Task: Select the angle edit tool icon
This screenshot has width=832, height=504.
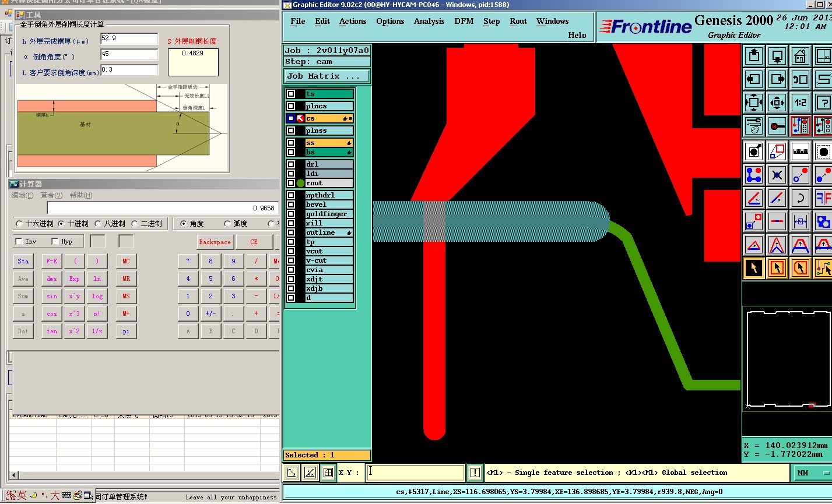Action: 754,198
